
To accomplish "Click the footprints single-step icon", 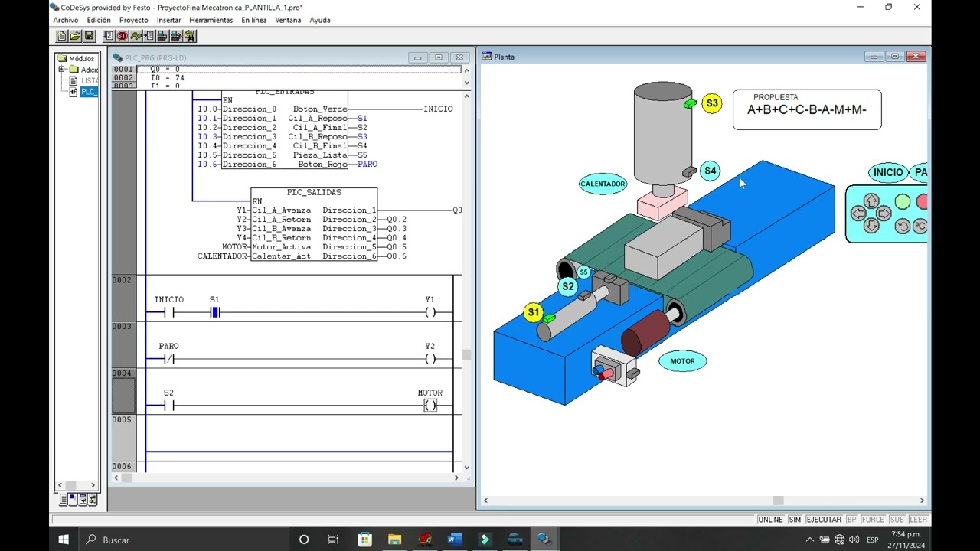I will [x=136, y=36].
